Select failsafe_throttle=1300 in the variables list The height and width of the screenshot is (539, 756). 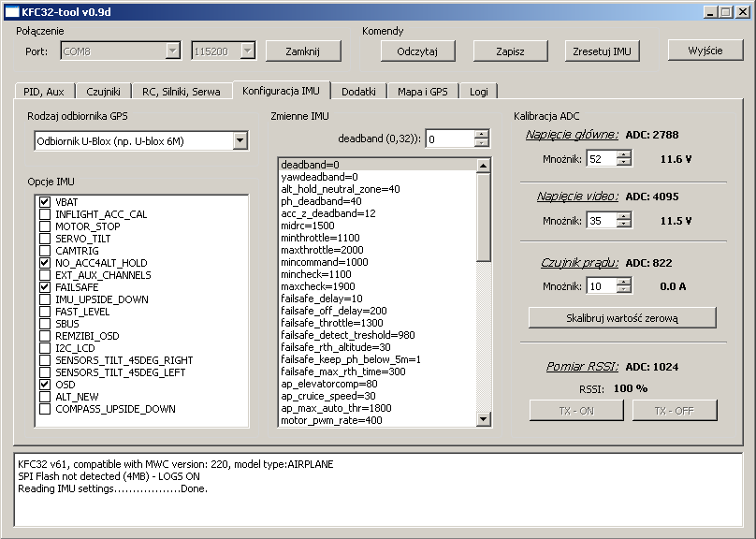pyautogui.click(x=333, y=323)
